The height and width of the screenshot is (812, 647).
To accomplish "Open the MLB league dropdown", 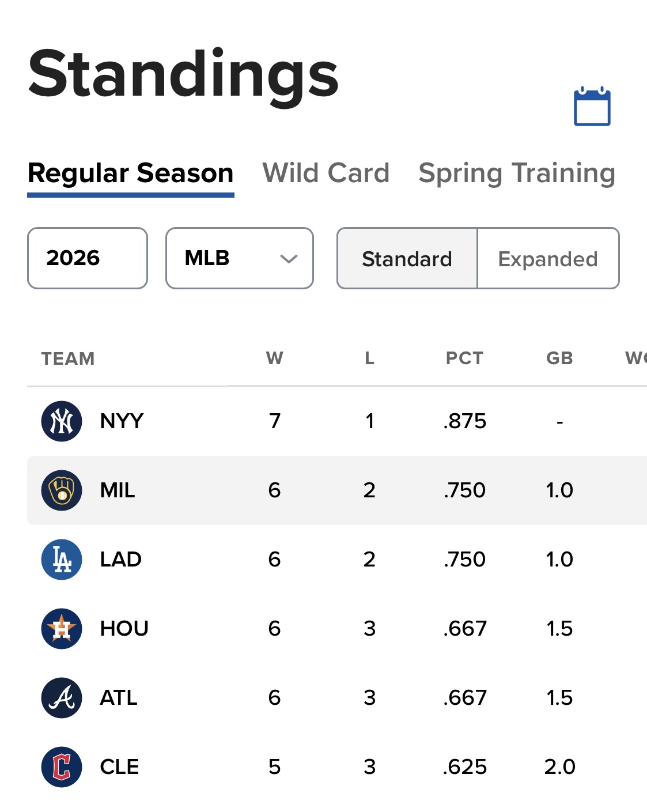I will (239, 258).
